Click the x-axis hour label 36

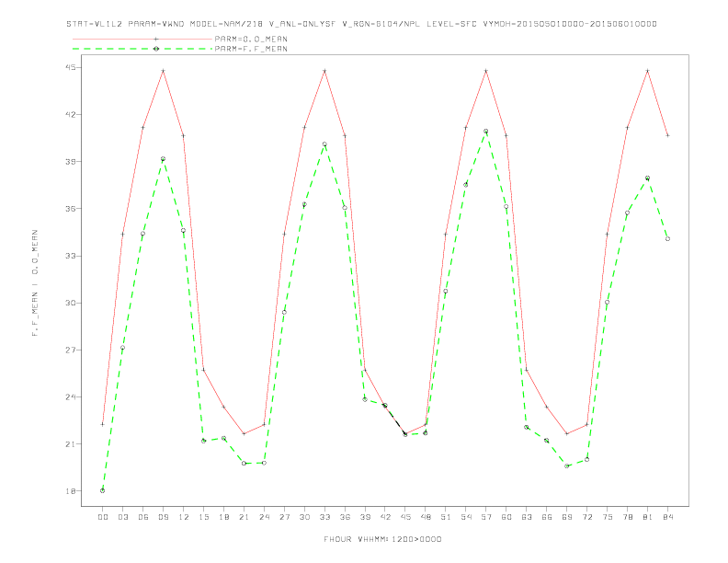(x=345, y=517)
